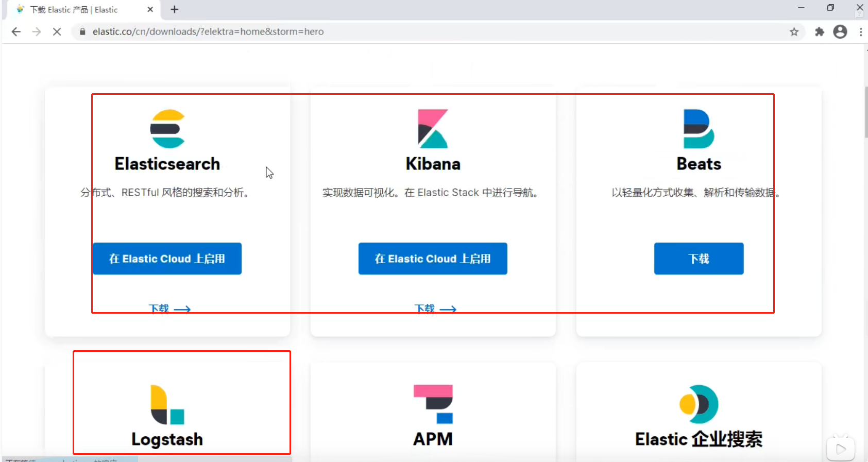The width and height of the screenshot is (868, 462).
Task: Click the play button overlay in the corner
Action: click(x=841, y=449)
